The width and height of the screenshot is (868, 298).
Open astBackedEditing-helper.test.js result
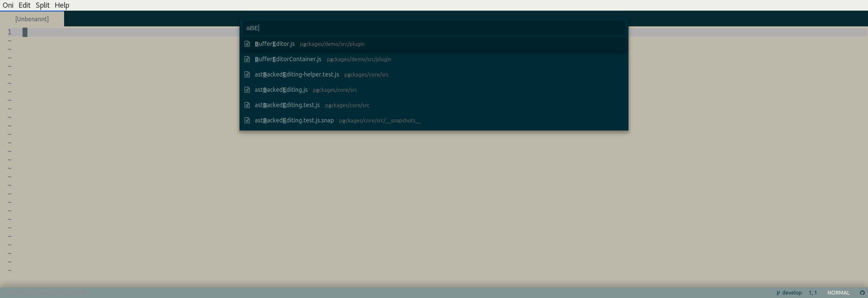click(434, 74)
